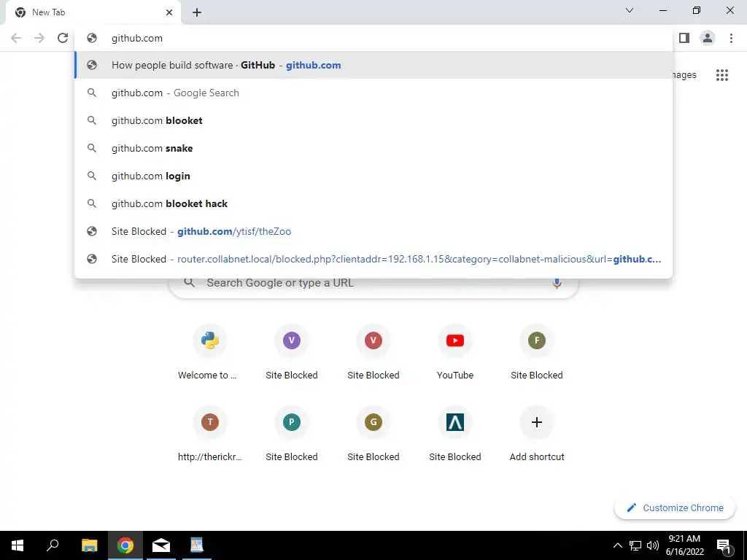Screen dimensions: 747x560
Task: Click the Customize Chrome button
Action: (x=675, y=507)
